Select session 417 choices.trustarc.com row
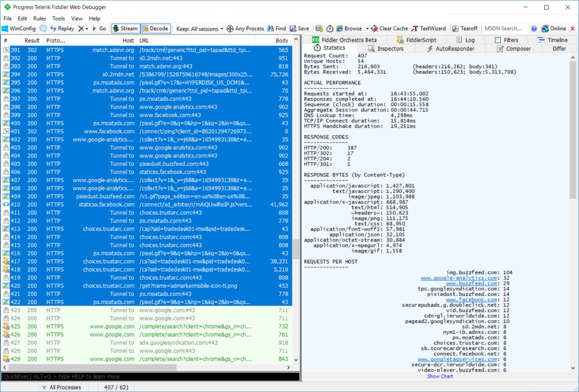This screenshot has height=392, width=579. (146, 262)
